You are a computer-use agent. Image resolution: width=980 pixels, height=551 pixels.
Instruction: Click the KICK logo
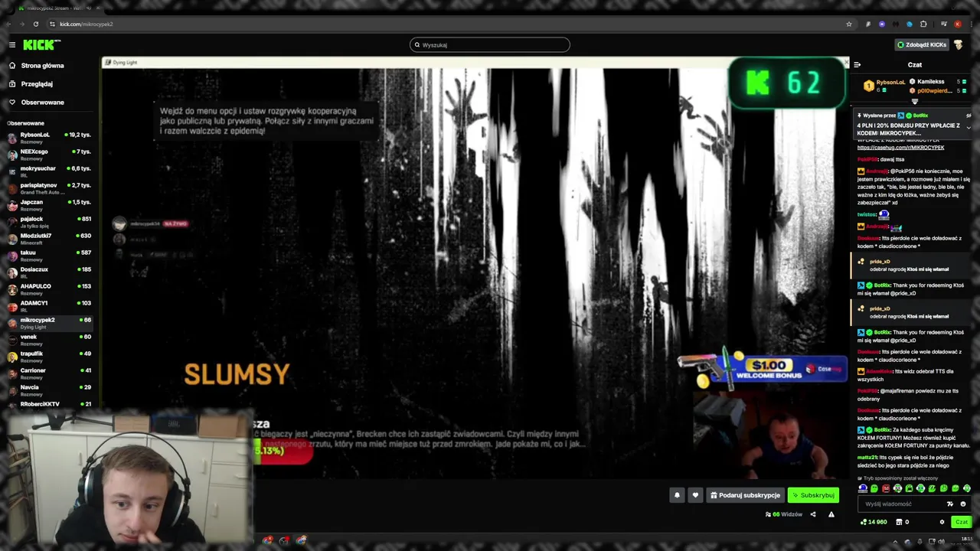tap(41, 45)
